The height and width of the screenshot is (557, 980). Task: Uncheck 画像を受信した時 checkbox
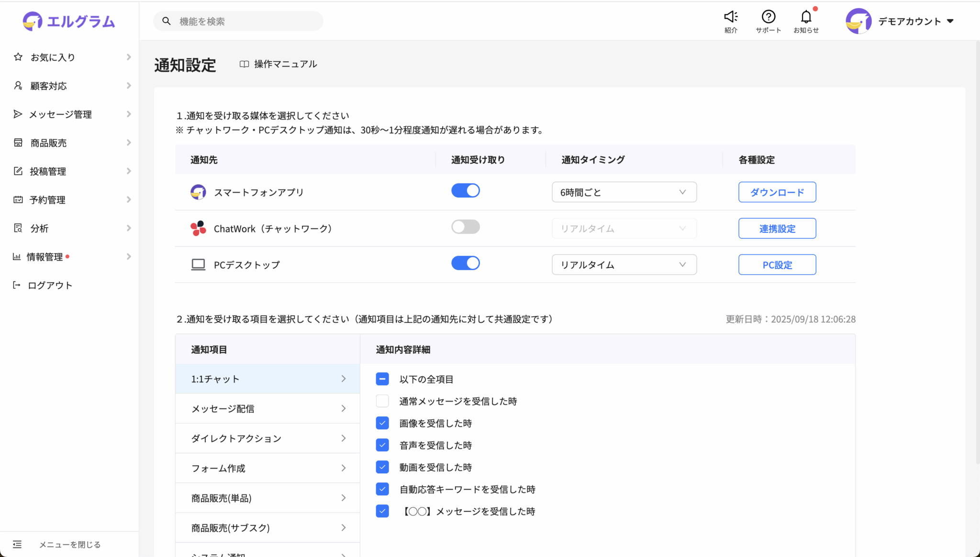382,423
